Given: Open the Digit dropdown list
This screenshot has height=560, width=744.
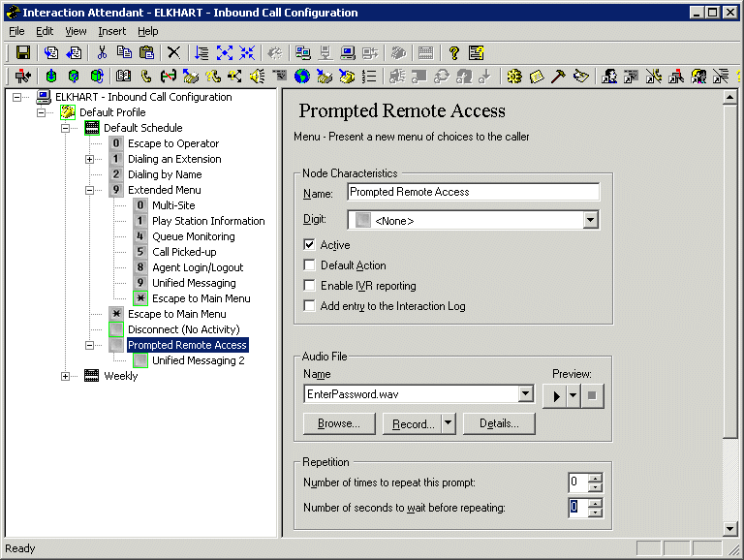Looking at the screenshot, I should [x=591, y=221].
